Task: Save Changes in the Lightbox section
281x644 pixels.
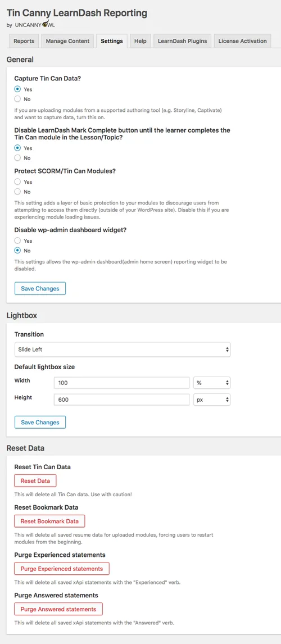Action: pyautogui.click(x=40, y=422)
